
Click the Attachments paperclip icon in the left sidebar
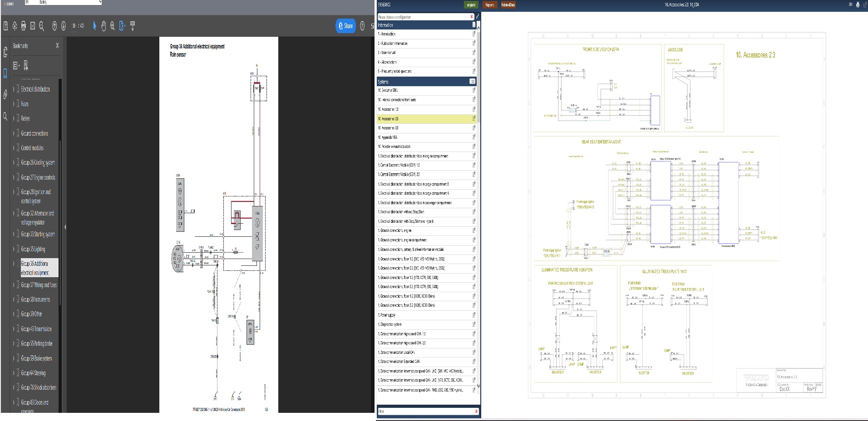pos(5,95)
